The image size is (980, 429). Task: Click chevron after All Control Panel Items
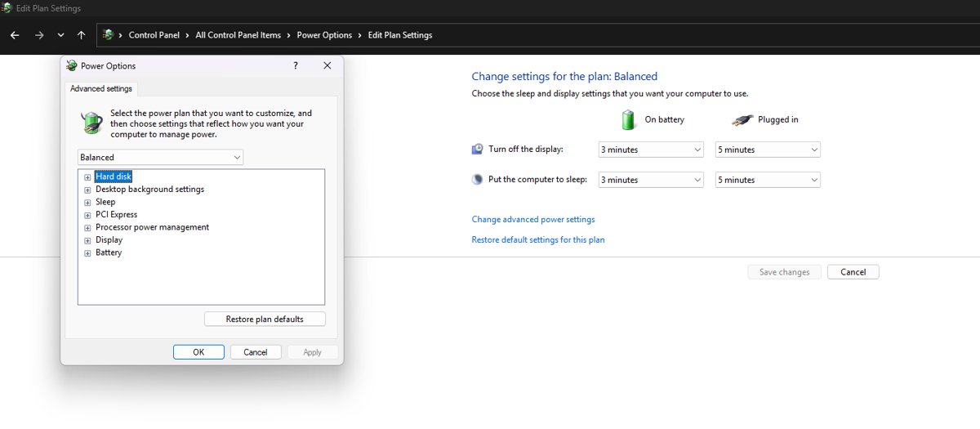point(288,35)
